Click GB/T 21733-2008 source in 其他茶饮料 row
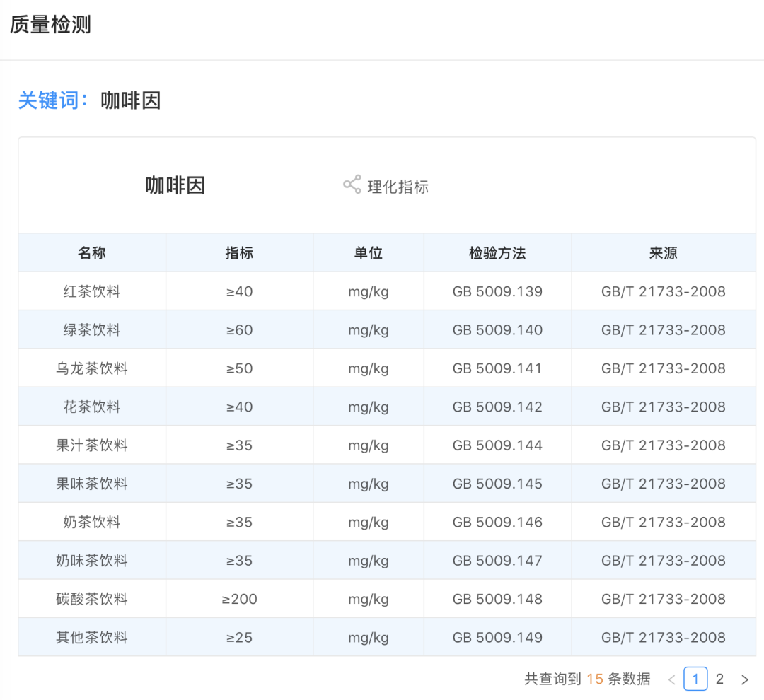This screenshot has width=764, height=700. point(663,637)
